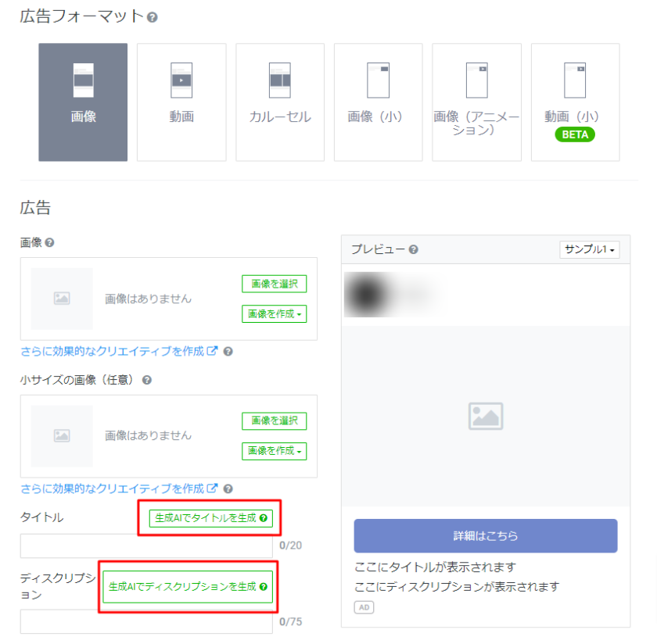Focus the タイトル text input field

tap(146, 546)
